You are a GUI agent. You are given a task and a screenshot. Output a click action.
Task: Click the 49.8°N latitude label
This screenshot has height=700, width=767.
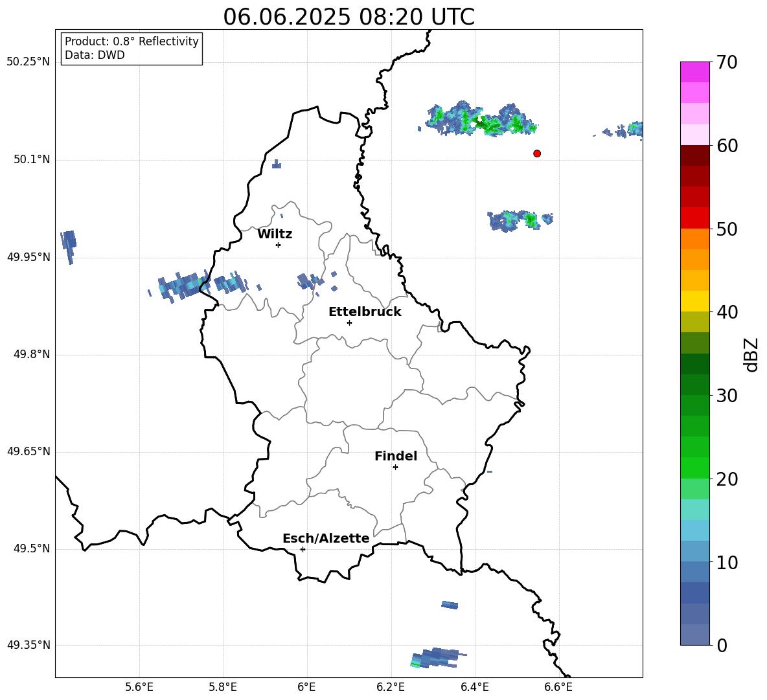click(x=32, y=354)
